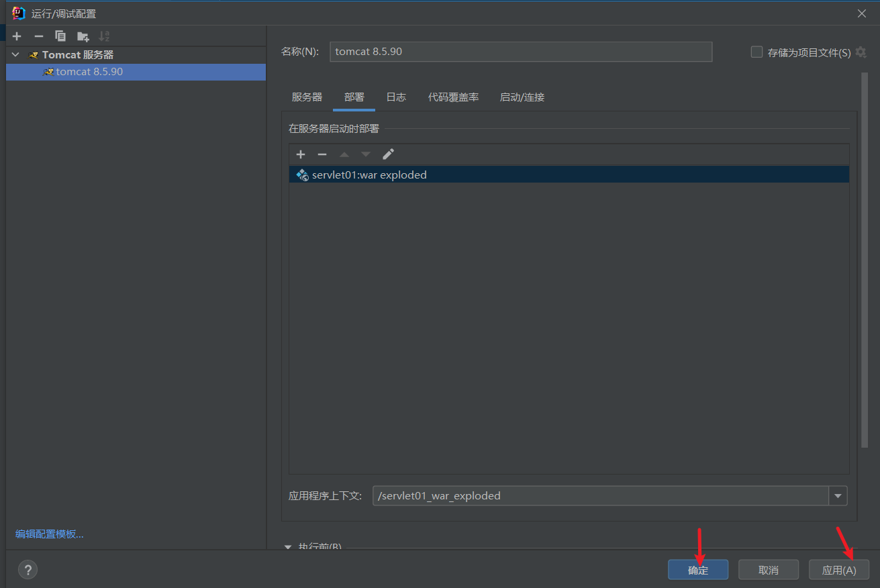This screenshot has width=880, height=588.
Task: Open the 编辑配置模板 link
Action: (x=50, y=534)
